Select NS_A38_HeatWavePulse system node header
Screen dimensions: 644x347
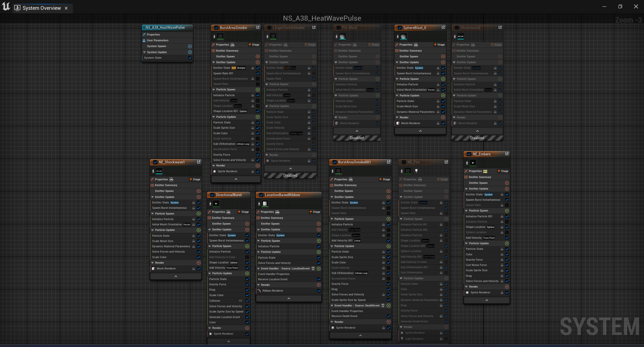167,27
